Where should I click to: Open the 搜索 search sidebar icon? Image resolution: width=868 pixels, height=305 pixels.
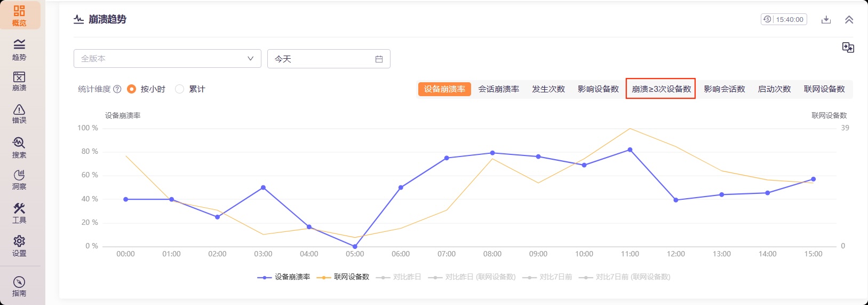click(x=19, y=147)
